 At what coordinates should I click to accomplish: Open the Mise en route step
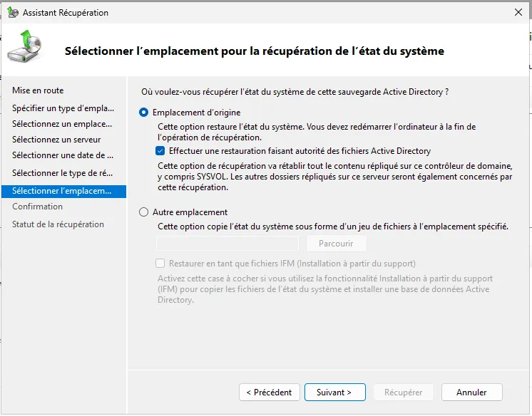[x=38, y=90]
